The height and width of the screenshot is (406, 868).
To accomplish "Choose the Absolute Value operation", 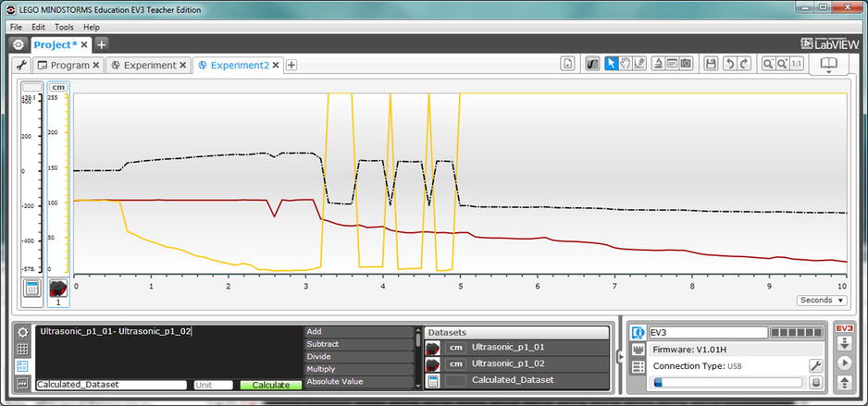I will point(359,382).
